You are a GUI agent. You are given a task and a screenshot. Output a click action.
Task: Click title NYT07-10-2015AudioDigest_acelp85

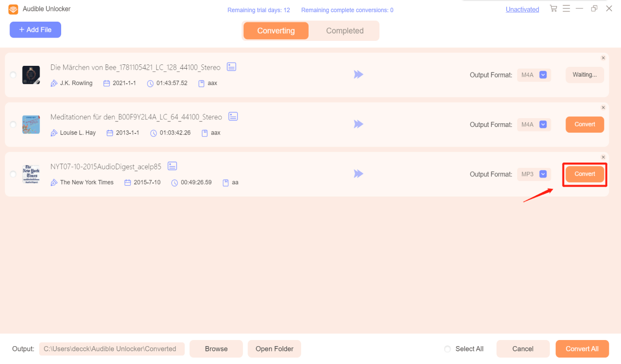(106, 166)
